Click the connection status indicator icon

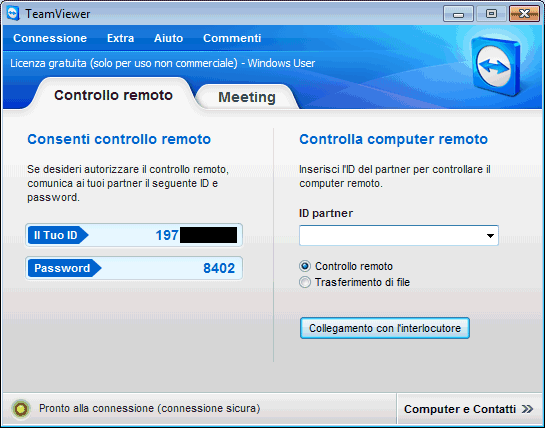point(21,409)
